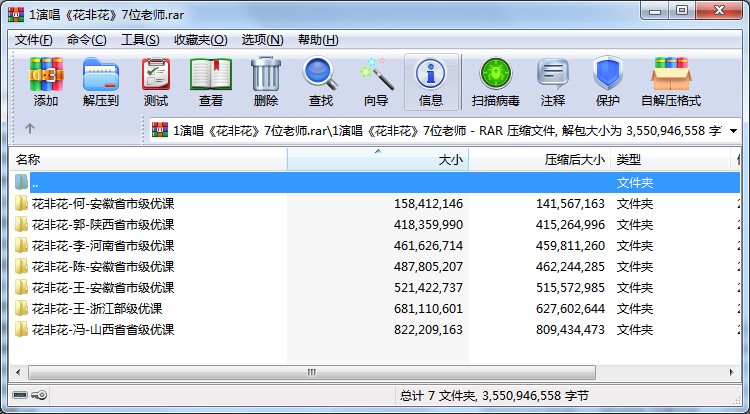Screen dimensions: 750x414
Task: Click folder icon of 花非花-陈-安徽省市级优课
Action: pos(21,267)
